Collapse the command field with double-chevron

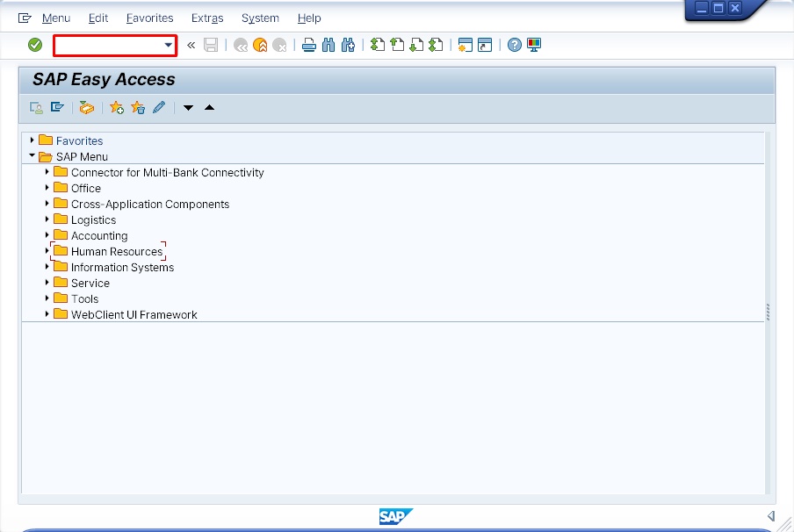(x=191, y=45)
